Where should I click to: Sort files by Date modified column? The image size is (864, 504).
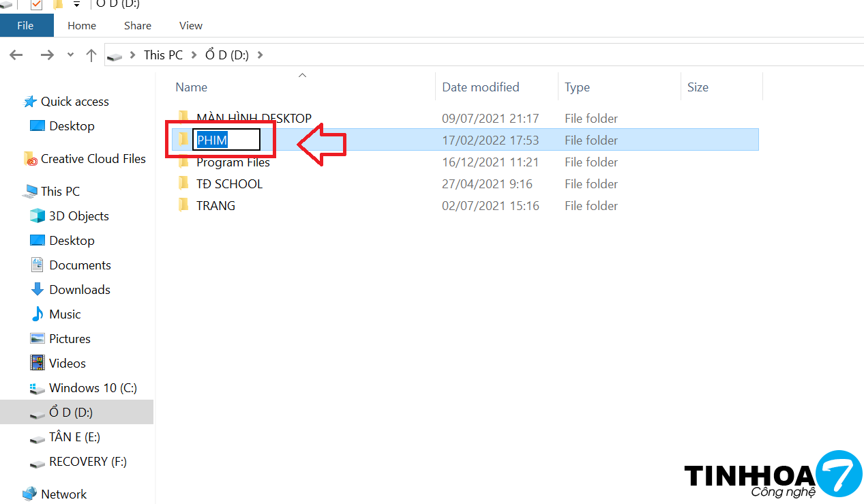[x=480, y=87]
